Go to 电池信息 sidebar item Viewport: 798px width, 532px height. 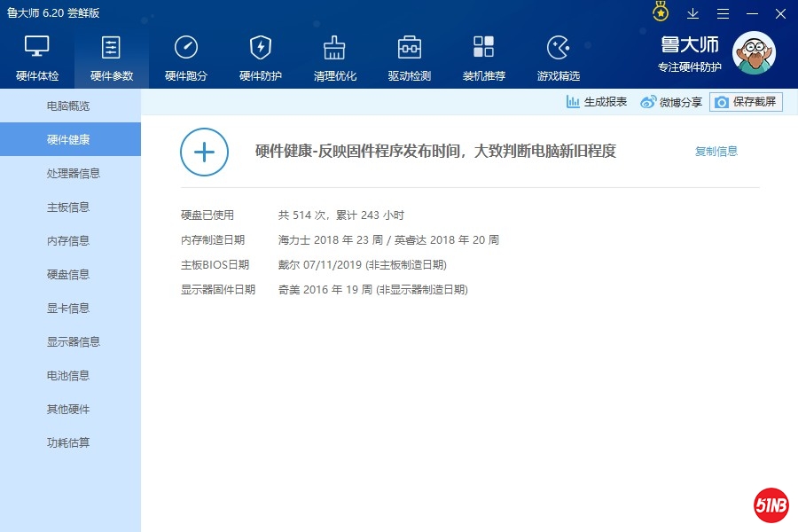click(x=68, y=376)
